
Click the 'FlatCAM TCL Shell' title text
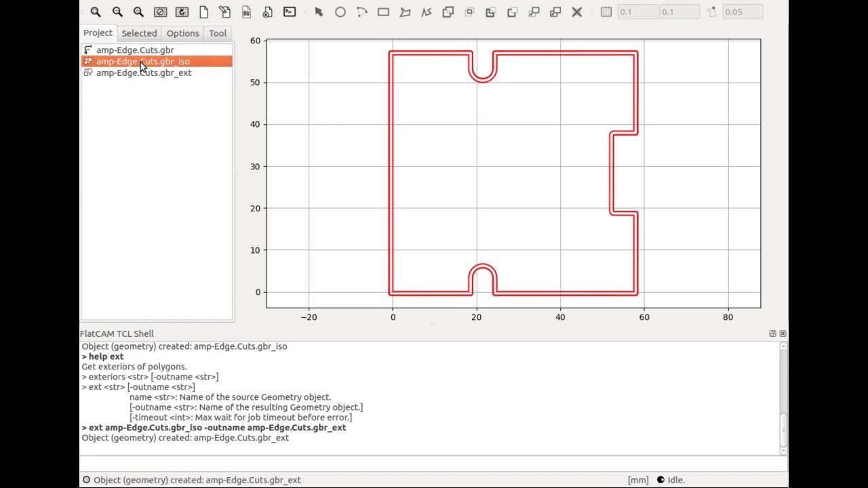pos(117,333)
